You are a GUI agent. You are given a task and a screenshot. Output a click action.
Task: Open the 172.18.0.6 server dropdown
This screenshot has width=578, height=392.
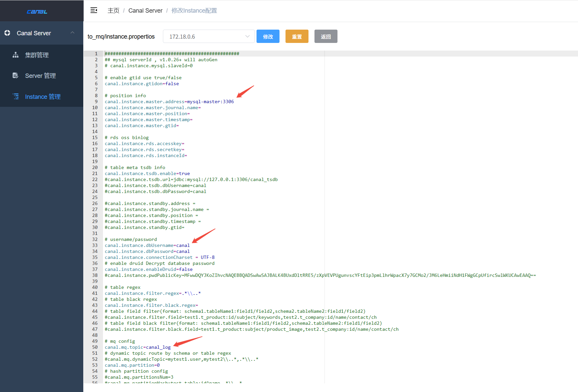[x=209, y=36]
